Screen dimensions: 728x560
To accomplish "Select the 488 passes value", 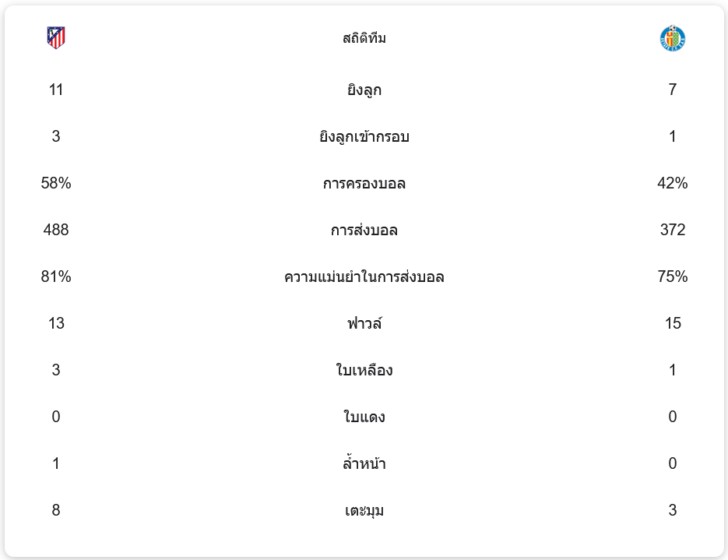I will [56, 231].
